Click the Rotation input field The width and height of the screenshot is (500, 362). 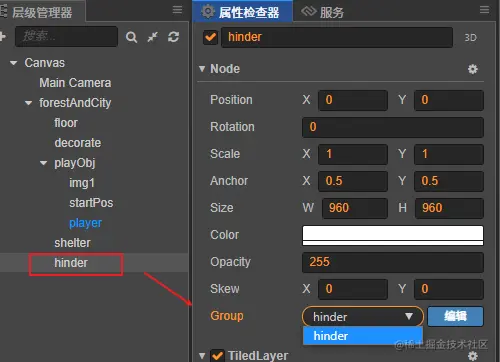click(x=393, y=127)
